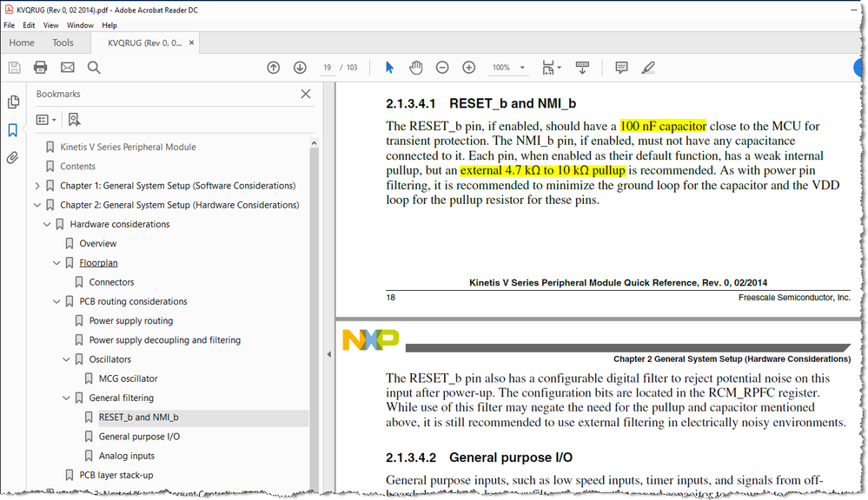Go to next page arrow
868x500 pixels.
(300, 68)
